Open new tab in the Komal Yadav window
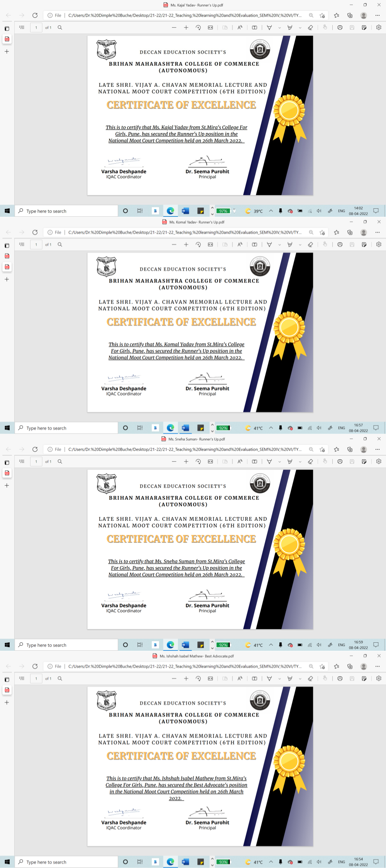This screenshot has height=868, width=386. tap(7, 279)
